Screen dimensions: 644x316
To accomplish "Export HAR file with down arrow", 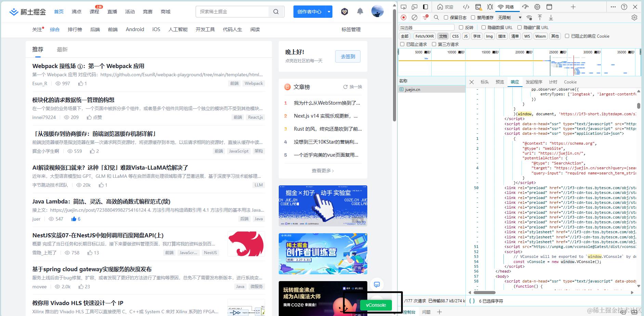I will click(551, 17).
